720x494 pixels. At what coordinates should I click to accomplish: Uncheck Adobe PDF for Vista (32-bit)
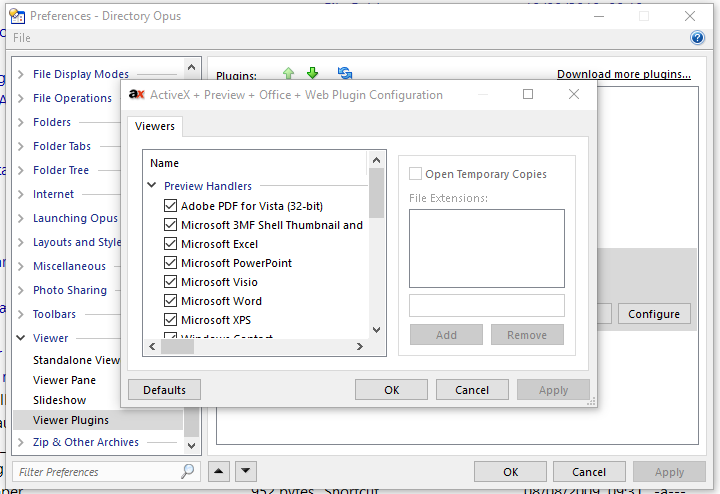click(x=170, y=206)
